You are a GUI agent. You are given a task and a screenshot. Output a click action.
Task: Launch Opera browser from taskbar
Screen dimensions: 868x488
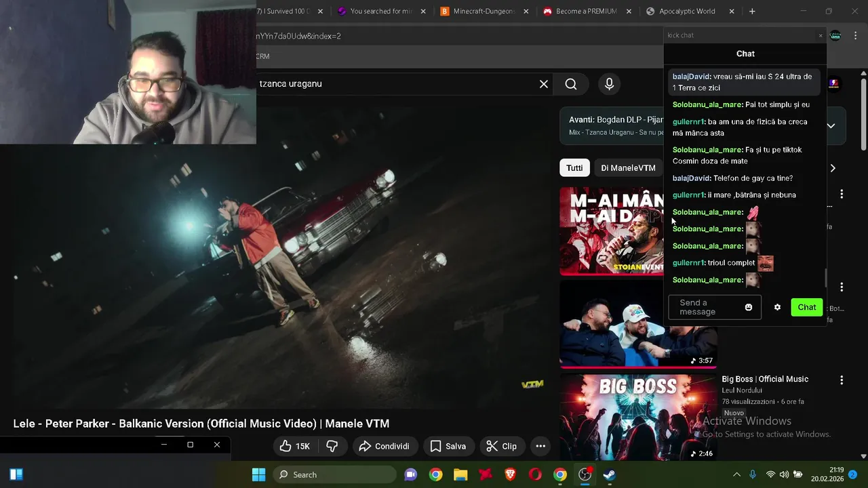(535, 474)
